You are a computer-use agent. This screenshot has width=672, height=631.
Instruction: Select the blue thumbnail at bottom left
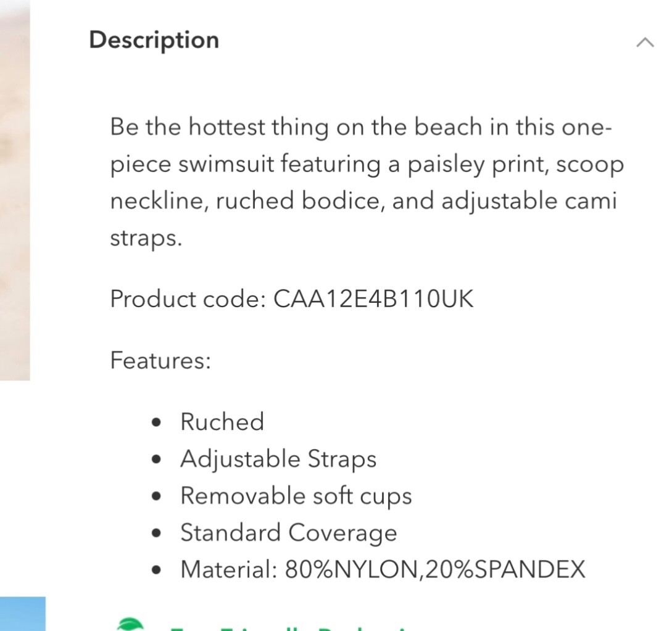(x=23, y=613)
